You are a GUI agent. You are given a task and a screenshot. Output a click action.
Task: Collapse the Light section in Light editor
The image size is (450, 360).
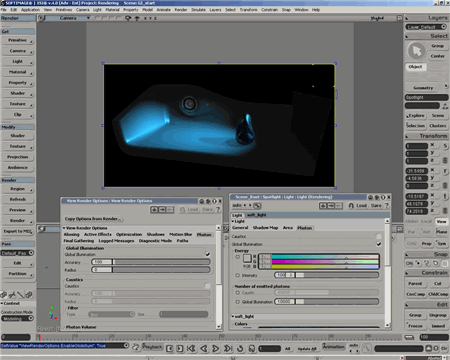click(x=233, y=221)
